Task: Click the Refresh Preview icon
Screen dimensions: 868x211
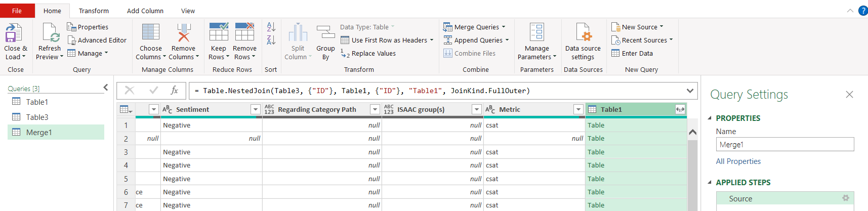Action: 50,33
